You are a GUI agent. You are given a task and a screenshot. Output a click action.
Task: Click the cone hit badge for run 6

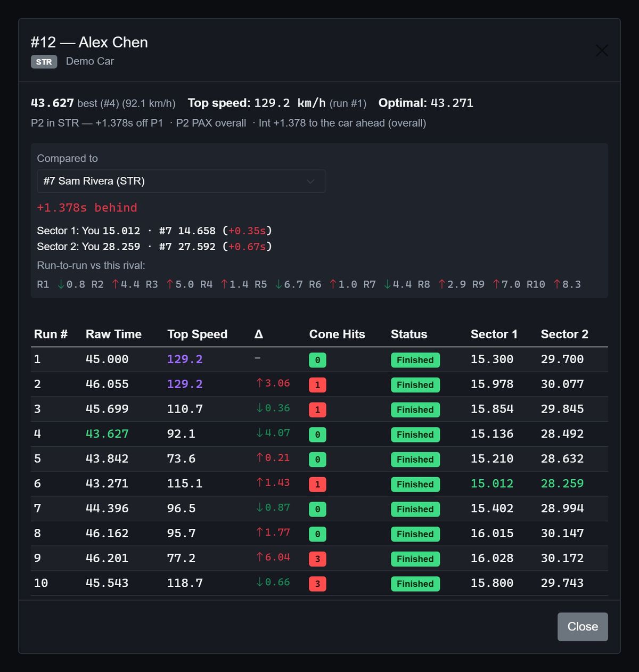[317, 484]
